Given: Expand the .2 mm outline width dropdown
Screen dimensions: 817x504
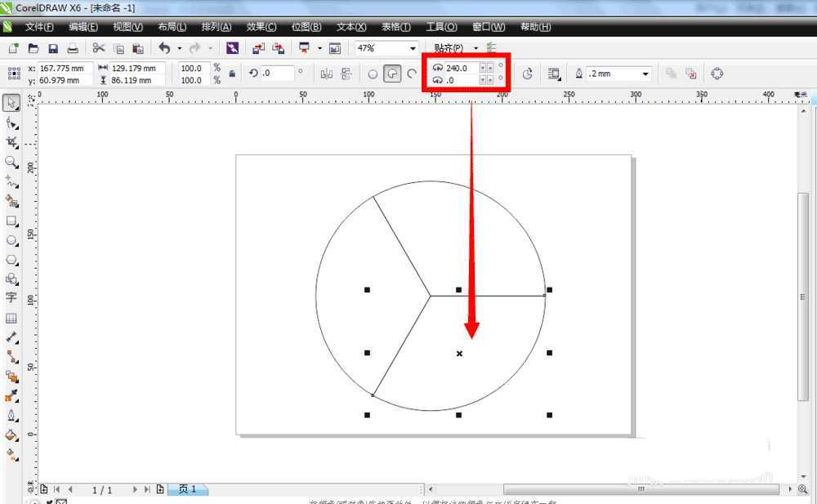Looking at the screenshot, I should tap(645, 74).
